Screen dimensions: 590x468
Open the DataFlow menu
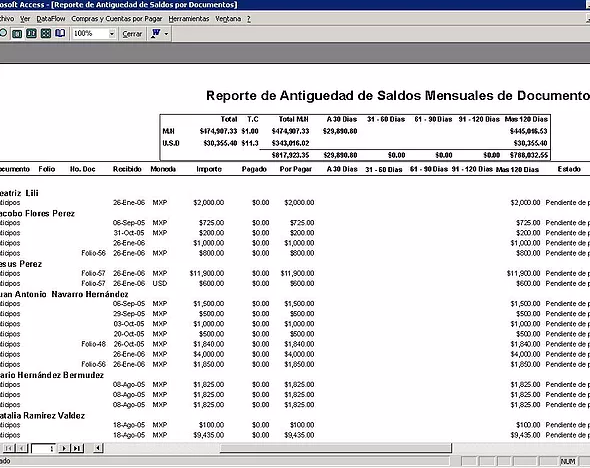pos(50,19)
